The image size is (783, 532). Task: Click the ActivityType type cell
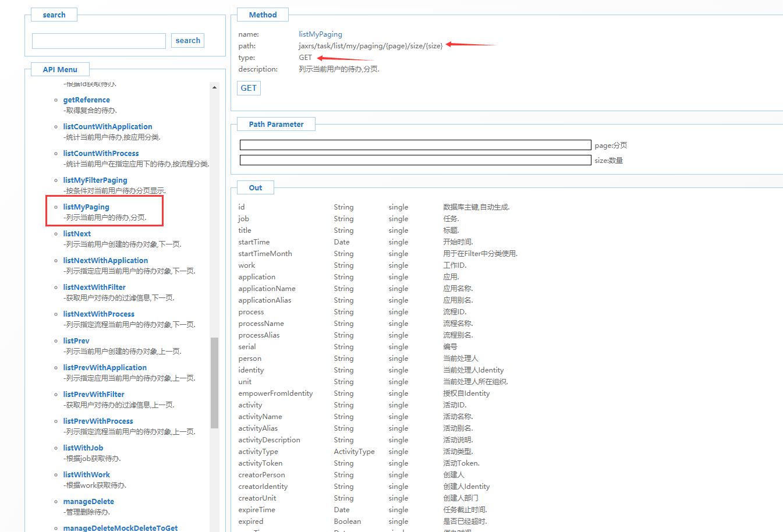[x=354, y=452]
